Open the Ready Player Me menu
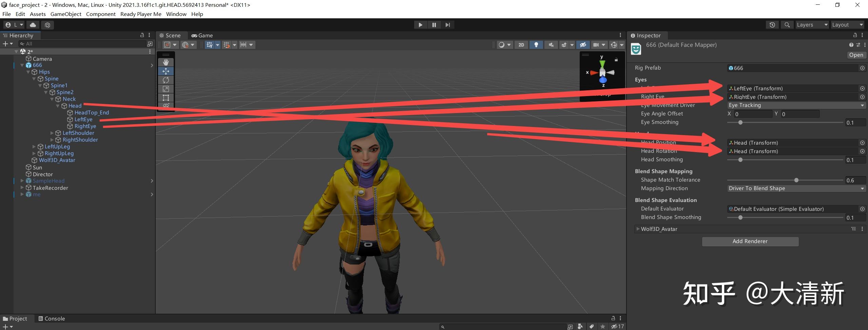Viewport: 868px width, 330px height. (x=141, y=14)
